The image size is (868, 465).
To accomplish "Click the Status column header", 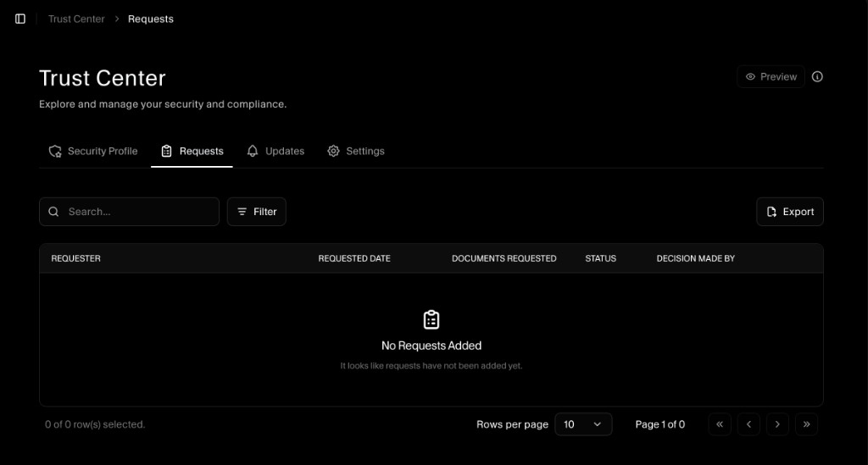I will tap(600, 258).
